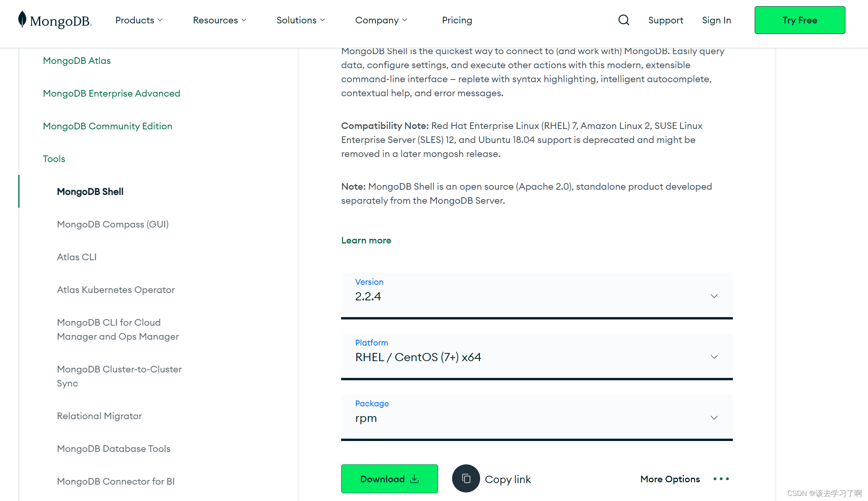
Task: Open the search magnifier icon
Action: point(623,20)
